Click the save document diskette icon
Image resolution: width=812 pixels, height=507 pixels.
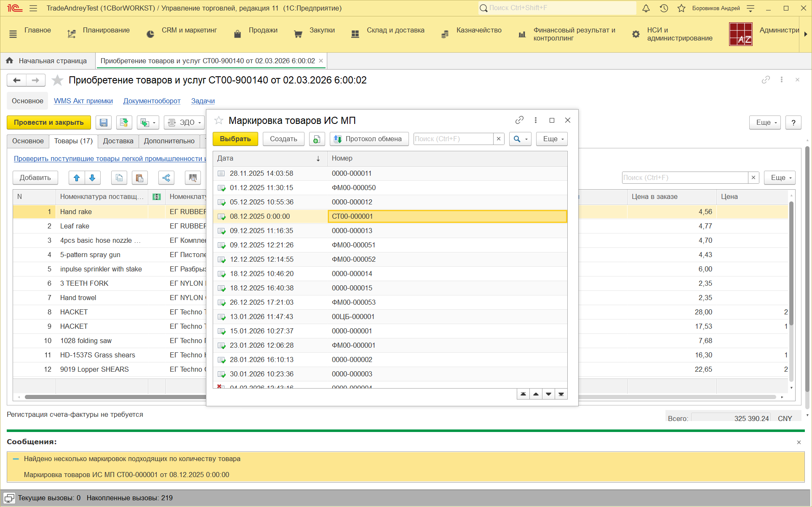coord(104,123)
